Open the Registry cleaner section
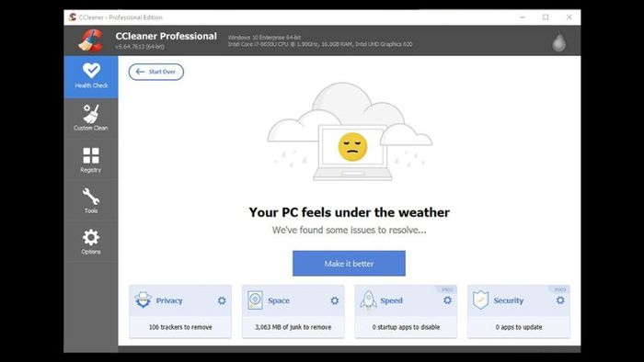Viewport: 644px width, 362px height. coord(91,160)
